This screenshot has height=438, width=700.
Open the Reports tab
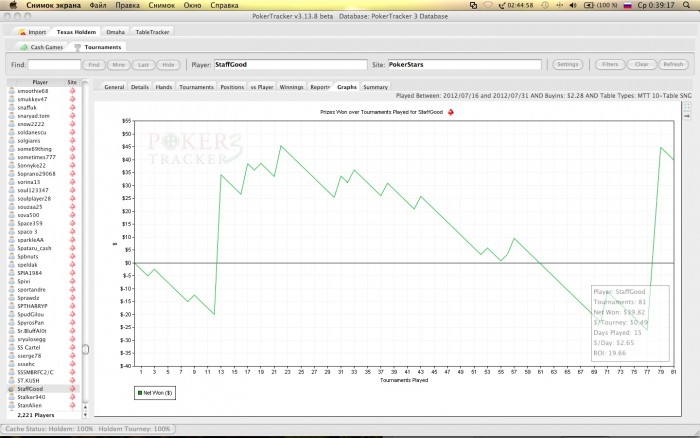(320, 87)
